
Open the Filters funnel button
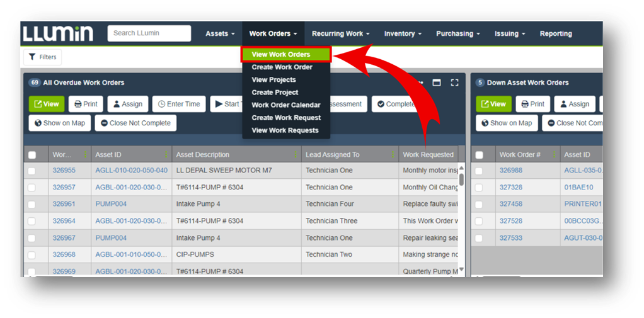(x=43, y=57)
